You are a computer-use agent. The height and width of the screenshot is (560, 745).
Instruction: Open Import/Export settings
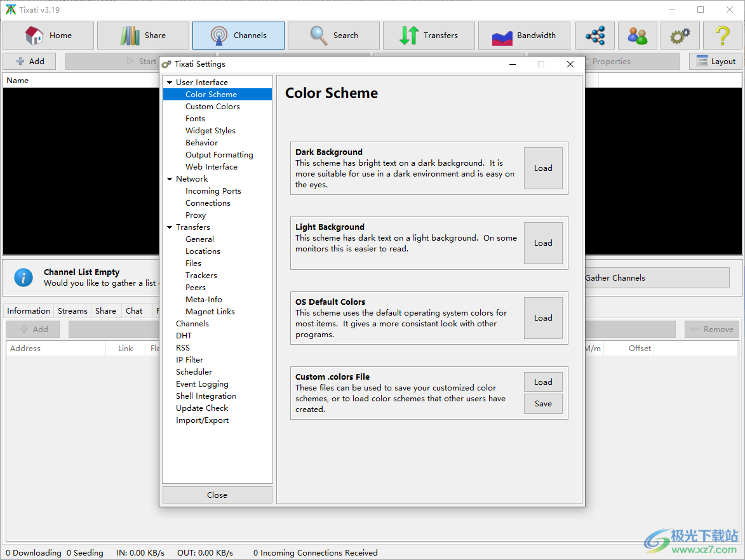coord(203,420)
